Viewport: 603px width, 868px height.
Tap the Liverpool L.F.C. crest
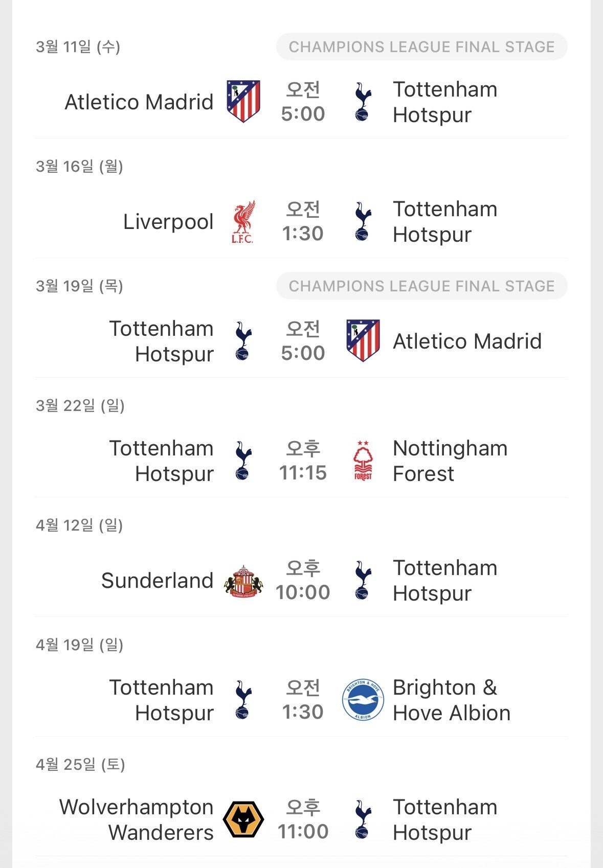point(243,222)
